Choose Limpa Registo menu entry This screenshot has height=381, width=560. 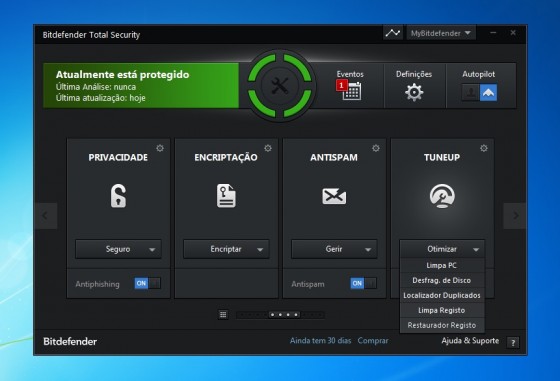[x=442, y=310]
